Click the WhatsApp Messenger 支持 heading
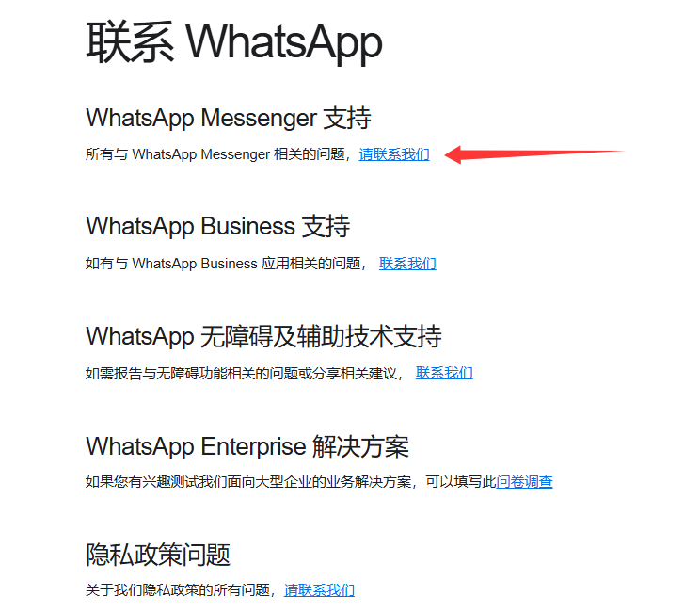This screenshot has height=612, width=700. click(228, 118)
